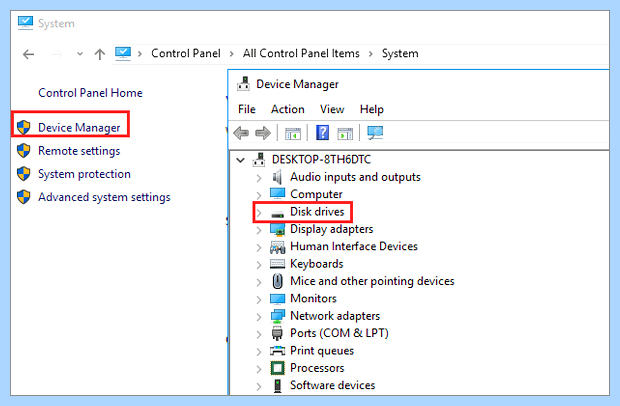Open the blue question mark Help toolbar icon
This screenshot has height=406, width=620.
pos(322,132)
